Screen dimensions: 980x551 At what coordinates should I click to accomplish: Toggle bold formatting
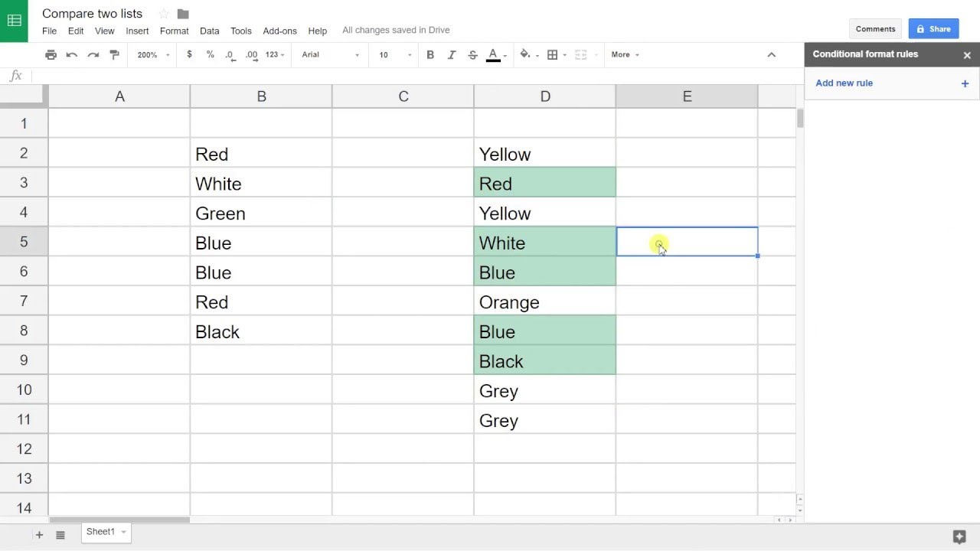tap(430, 54)
